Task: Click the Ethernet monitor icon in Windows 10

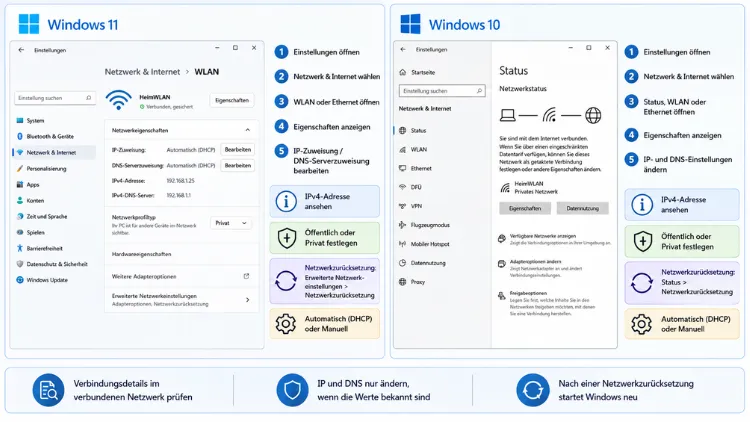Action: 402,168
